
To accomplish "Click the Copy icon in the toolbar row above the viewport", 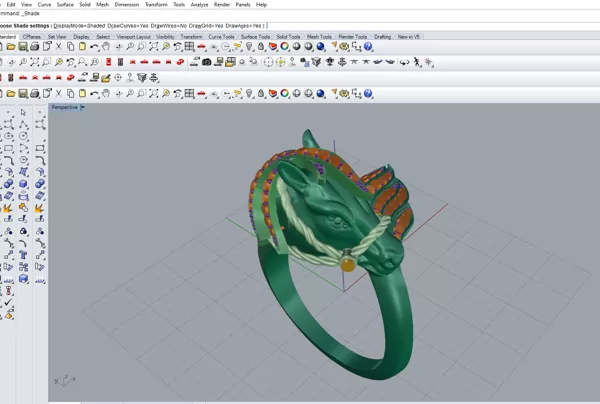I will [70, 93].
